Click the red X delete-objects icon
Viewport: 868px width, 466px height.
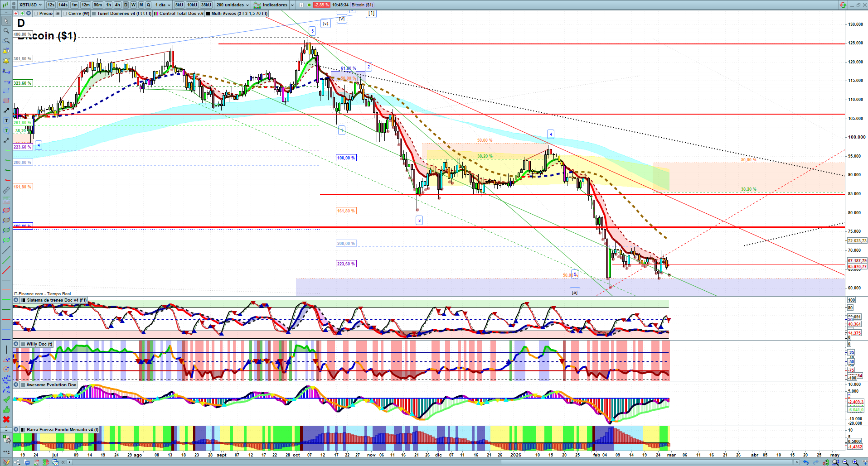point(6,419)
